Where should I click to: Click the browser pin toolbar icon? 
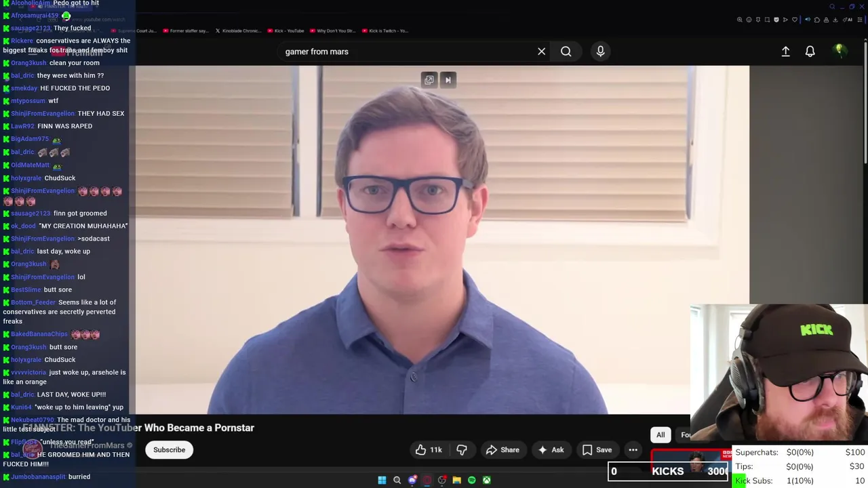click(x=758, y=20)
